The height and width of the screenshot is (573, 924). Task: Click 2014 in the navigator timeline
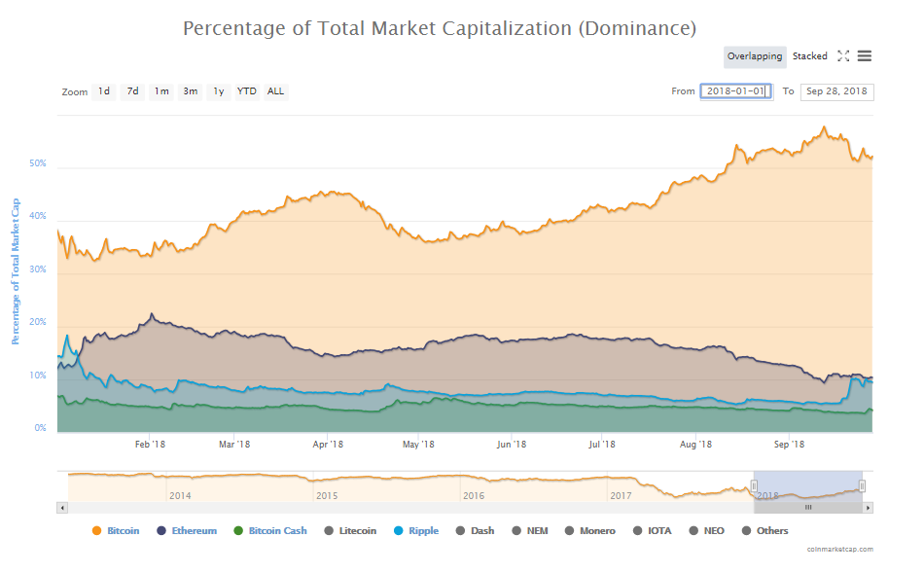click(180, 496)
